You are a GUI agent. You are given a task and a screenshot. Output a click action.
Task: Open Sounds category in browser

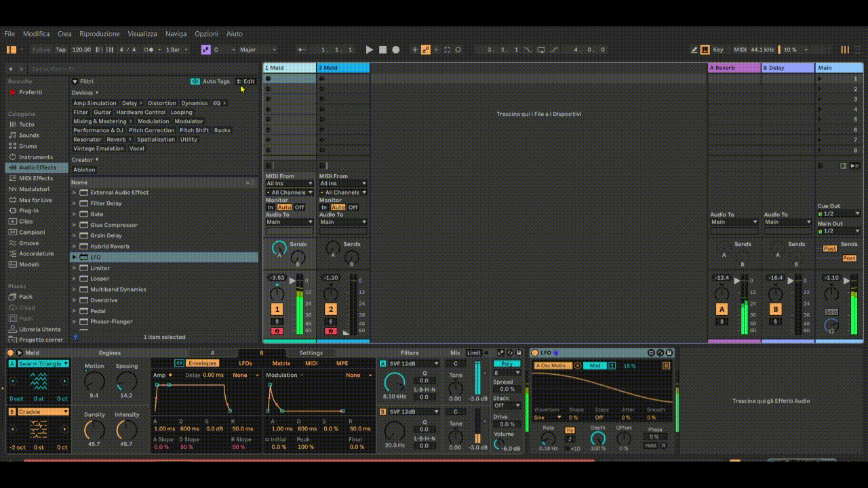click(28, 135)
